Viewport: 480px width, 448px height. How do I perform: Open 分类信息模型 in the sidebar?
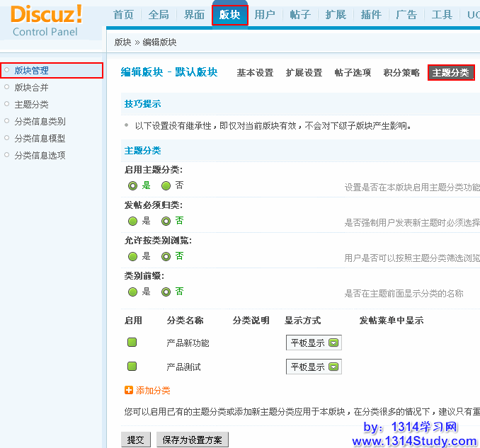point(40,139)
